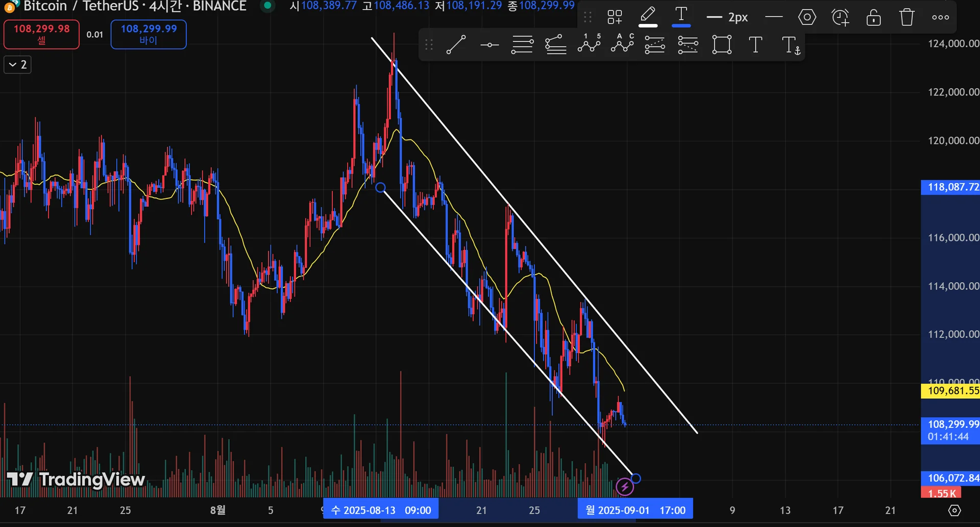Open the chart settings gear at bottom right
The image size is (980, 527).
point(954,510)
